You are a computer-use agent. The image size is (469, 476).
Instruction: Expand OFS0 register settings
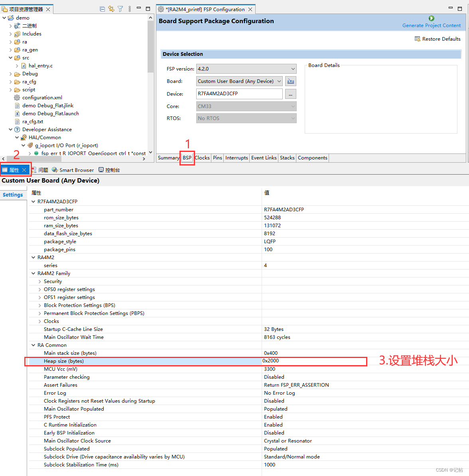point(40,289)
